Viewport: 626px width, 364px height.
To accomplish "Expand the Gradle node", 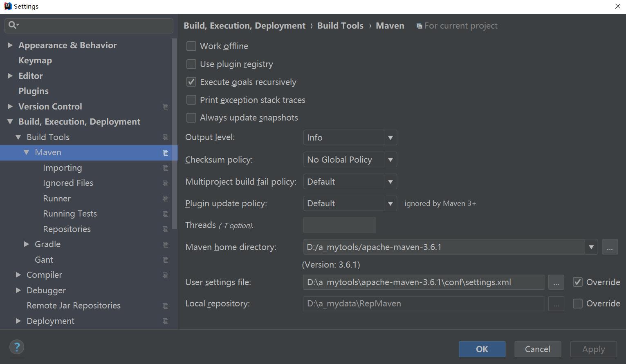I will coord(26,244).
